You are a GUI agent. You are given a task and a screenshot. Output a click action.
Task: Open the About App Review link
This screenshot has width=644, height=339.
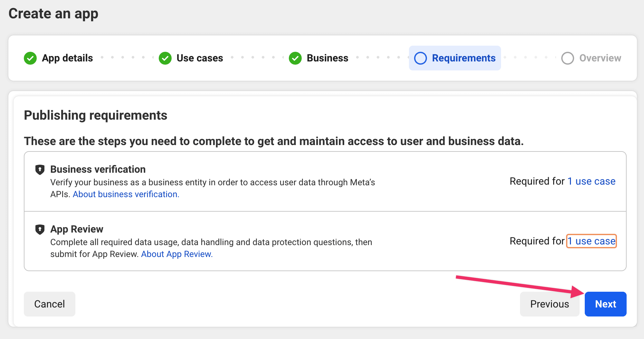pyautogui.click(x=177, y=254)
